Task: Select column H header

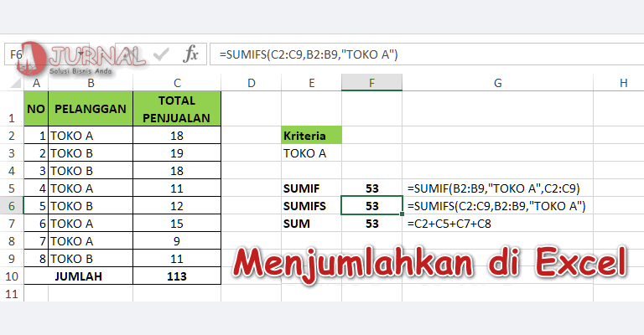Action: click(624, 83)
